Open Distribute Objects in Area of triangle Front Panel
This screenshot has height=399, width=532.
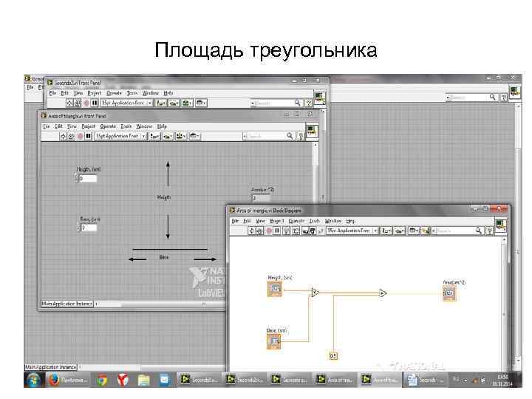pyautogui.click(x=168, y=137)
